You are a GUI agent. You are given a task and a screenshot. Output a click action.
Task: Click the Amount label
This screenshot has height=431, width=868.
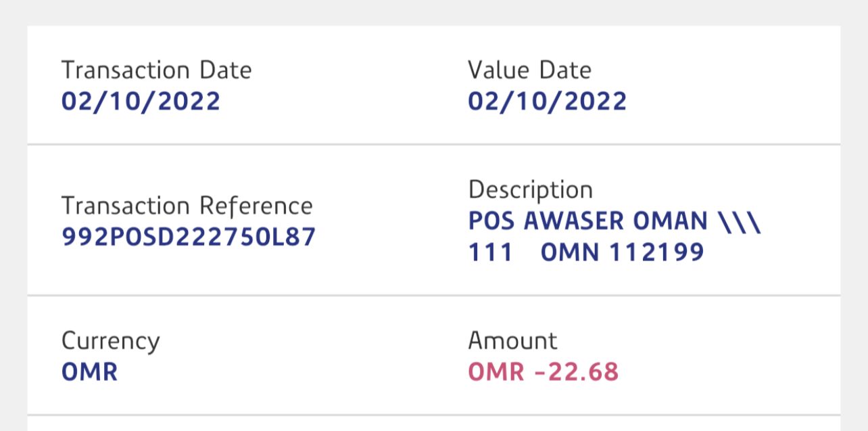point(512,340)
